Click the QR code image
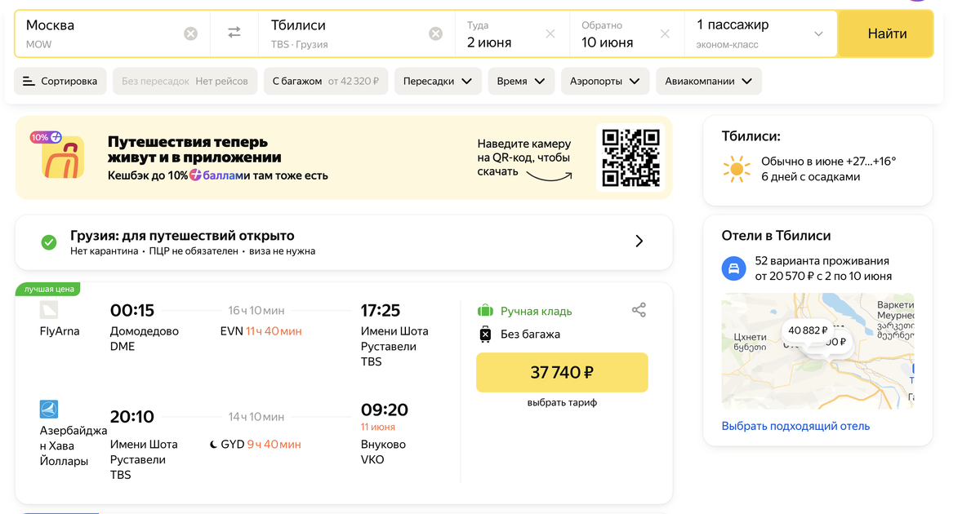The image size is (980, 514). click(x=630, y=157)
